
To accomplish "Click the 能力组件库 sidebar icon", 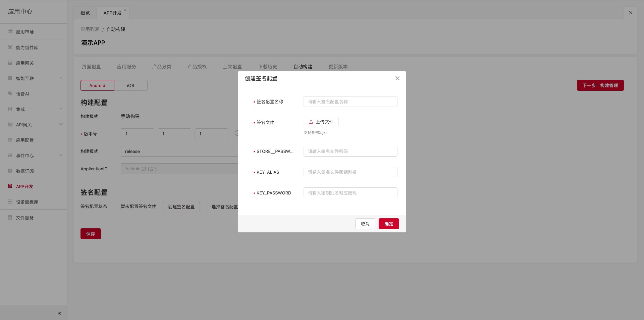I will (x=10, y=47).
